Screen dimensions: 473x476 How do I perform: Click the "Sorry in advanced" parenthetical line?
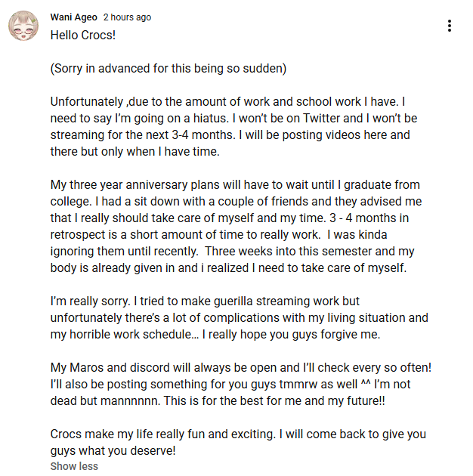pyautogui.click(x=168, y=68)
